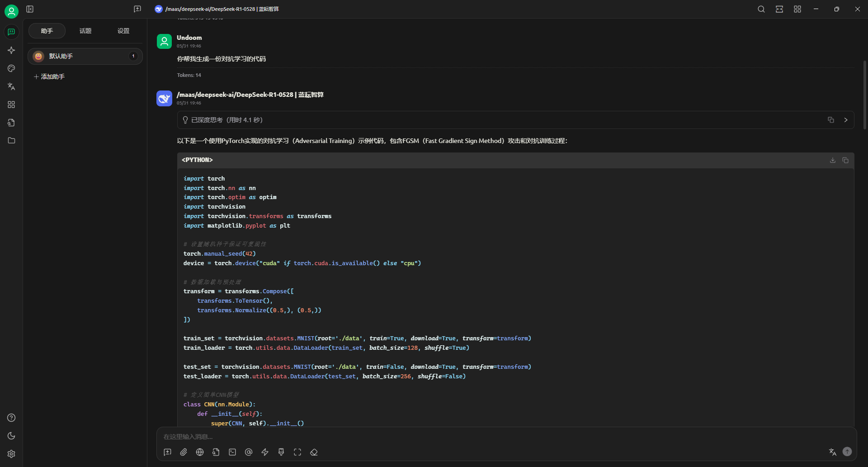Viewport: 868px width, 467px height.
Task: Expand the deep thinking section
Action: pyautogui.click(x=846, y=120)
